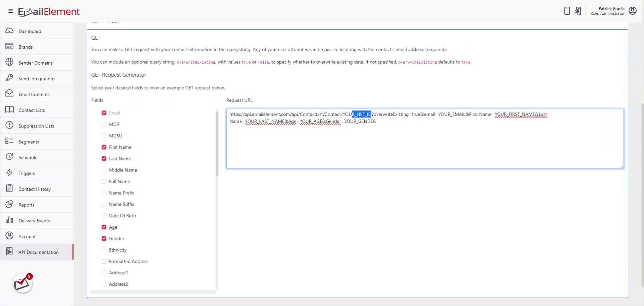Click the Delivery Events bar chart icon

coord(9,220)
